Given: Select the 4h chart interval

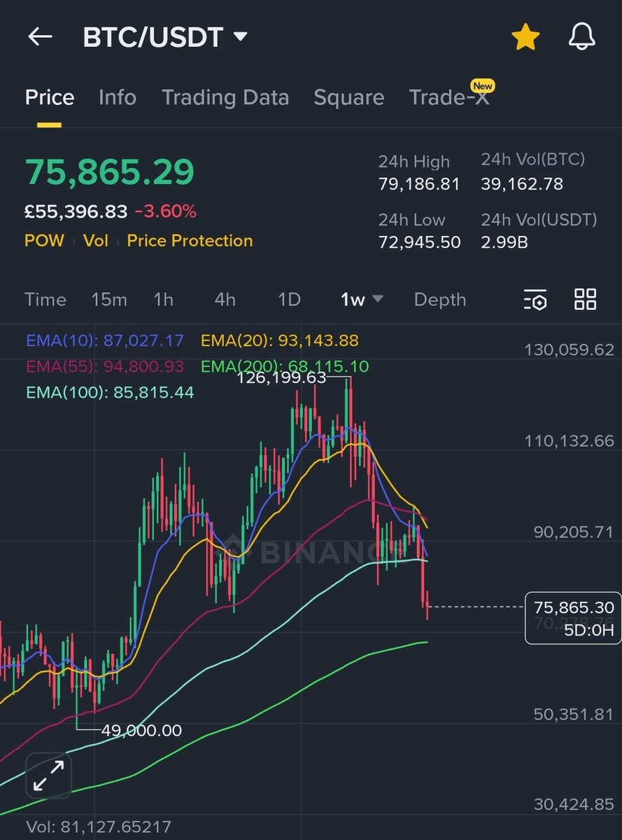Looking at the screenshot, I should (225, 300).
